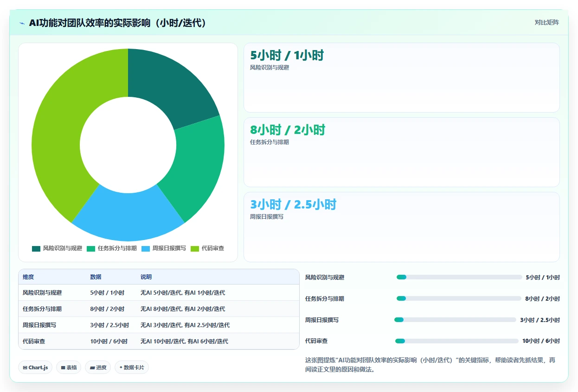Image resolution: width=578 pixels, height=392 pixels.
Task: Click the 数据 column header
Action: [x=96, y=277]
